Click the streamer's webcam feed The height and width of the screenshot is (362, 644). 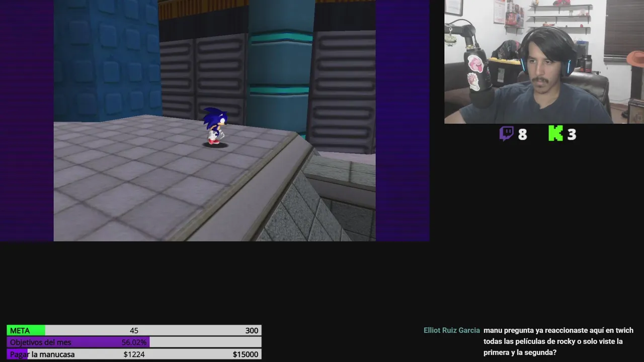(544, 61)
